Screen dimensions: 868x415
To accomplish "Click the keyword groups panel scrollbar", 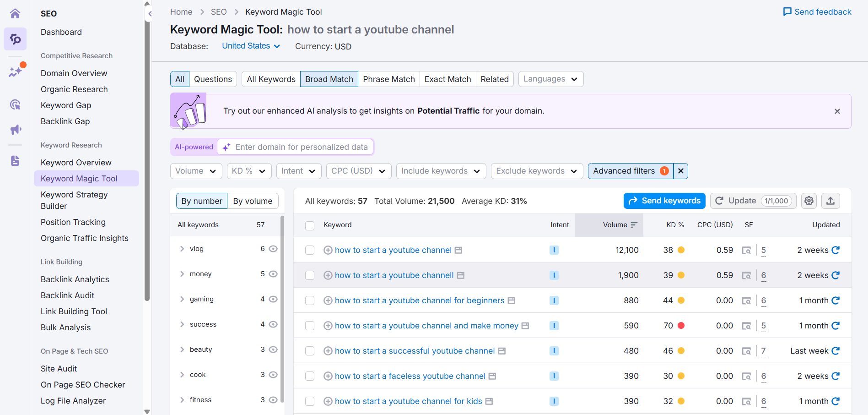I will (282, 309).
